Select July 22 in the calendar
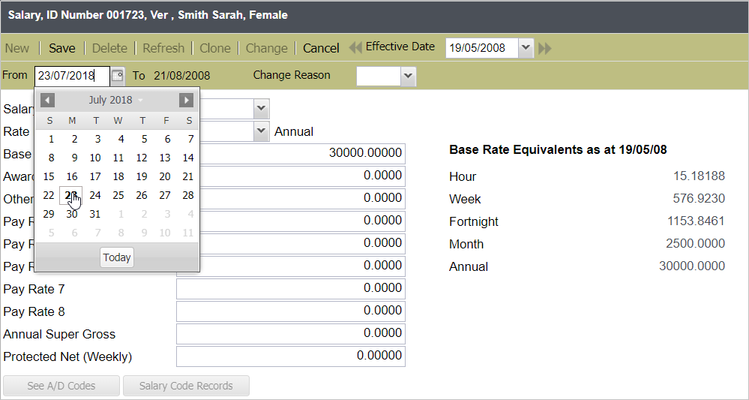Viewport: 749px width, 400px height. [x=49, y=195]
